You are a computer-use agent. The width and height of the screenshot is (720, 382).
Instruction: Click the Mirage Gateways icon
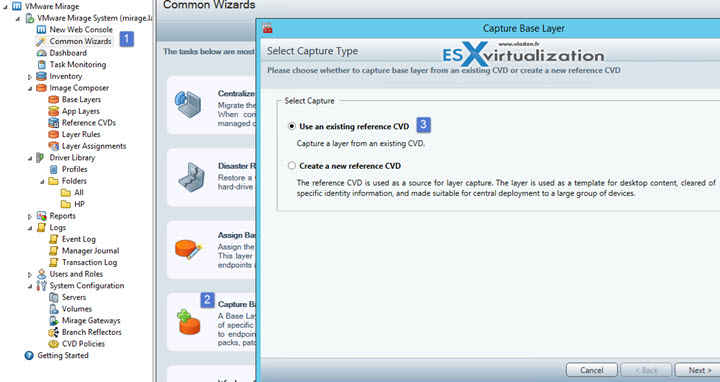click(54, 320)
